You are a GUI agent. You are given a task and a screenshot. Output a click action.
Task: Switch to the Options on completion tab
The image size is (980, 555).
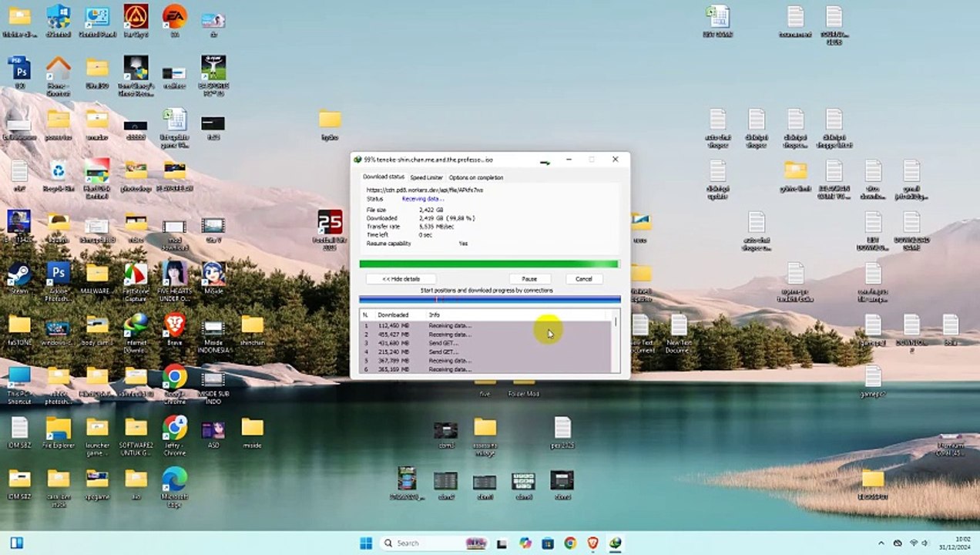coord(476,177)
